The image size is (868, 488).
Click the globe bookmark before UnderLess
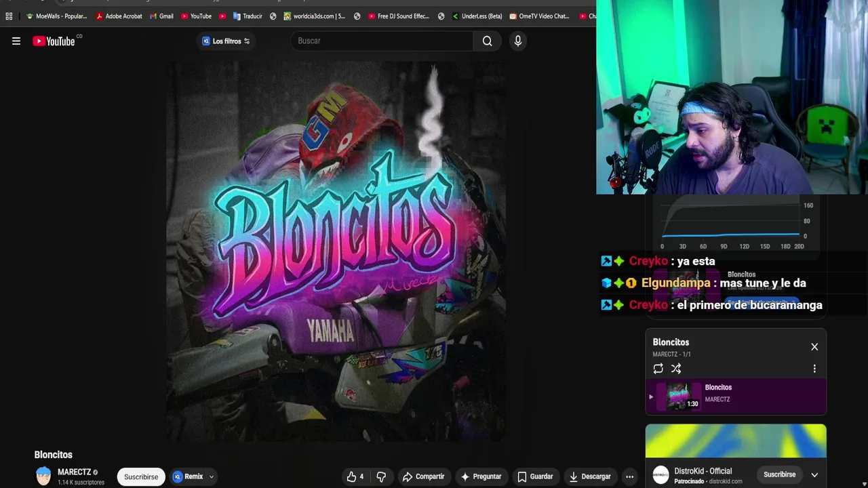(441, 16)
